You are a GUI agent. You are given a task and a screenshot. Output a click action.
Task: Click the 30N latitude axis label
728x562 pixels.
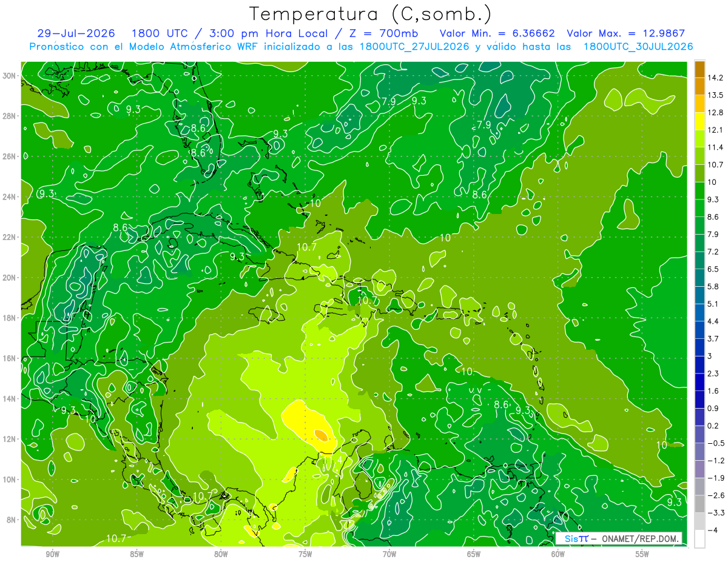tap(9, 76)
